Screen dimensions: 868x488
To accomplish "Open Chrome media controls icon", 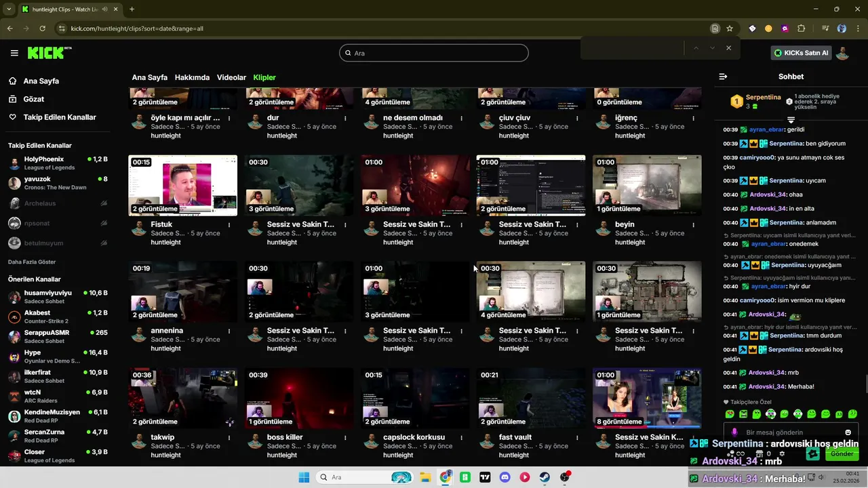I will (825, 28).
